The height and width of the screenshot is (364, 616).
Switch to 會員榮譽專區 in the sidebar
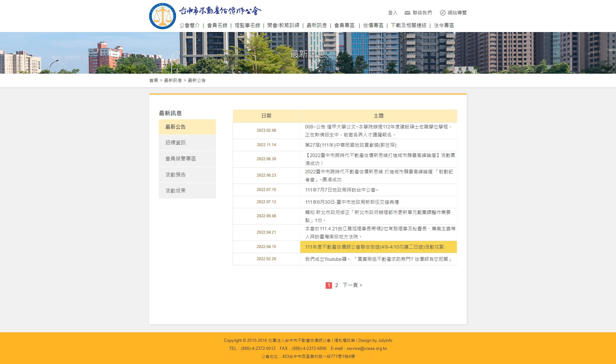click(x=181, y=159)
